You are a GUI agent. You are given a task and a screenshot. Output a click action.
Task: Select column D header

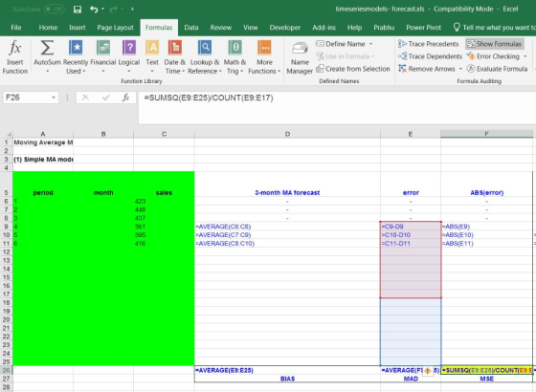point(287,134)
